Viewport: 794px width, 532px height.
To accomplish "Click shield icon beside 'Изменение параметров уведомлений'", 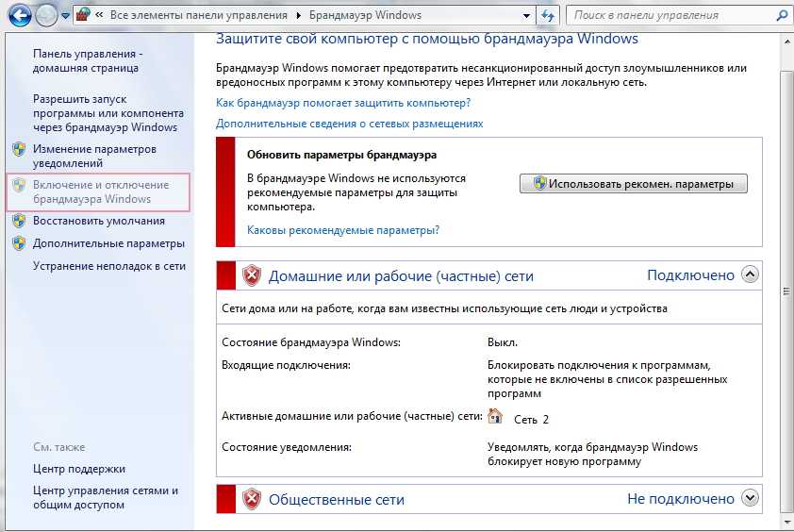I will tap(19, 149).
